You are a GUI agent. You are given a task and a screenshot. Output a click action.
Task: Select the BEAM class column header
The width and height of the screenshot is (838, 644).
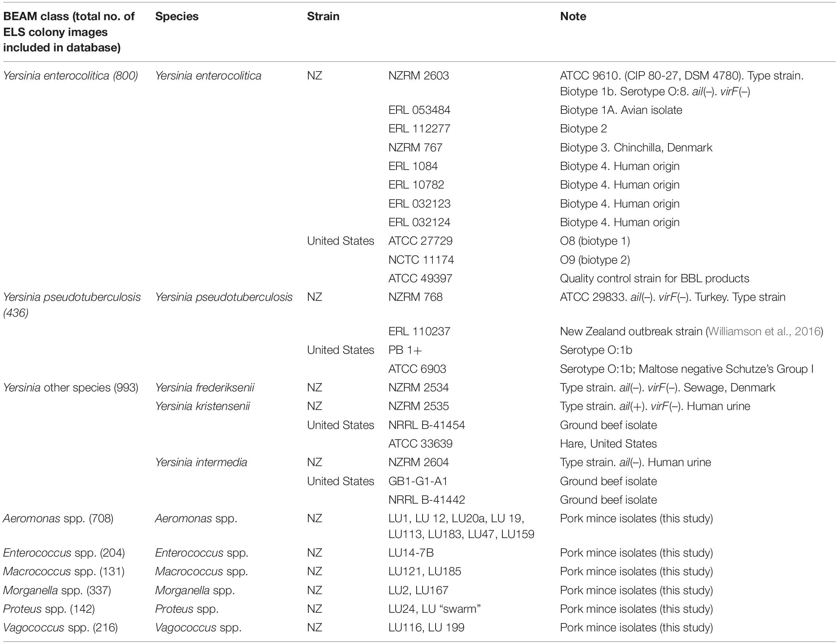(69, 32)
